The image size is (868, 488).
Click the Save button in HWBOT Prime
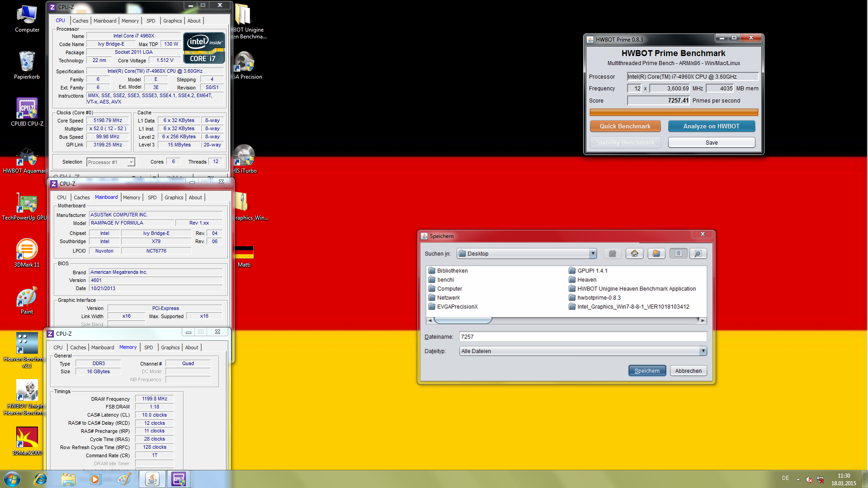(x=711, y=142)
